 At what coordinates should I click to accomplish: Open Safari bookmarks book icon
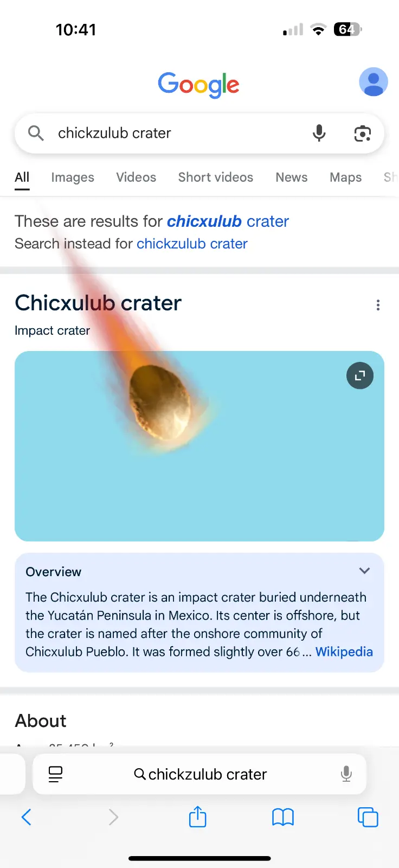(282, 817)
